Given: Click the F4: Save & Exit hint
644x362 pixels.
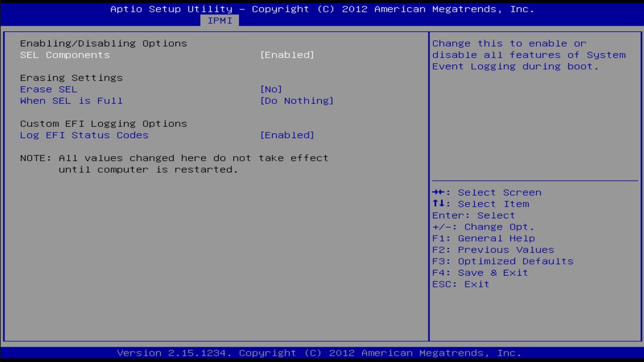Looking at the screenshot, I should pyautogui.click(x=480, y=273).
